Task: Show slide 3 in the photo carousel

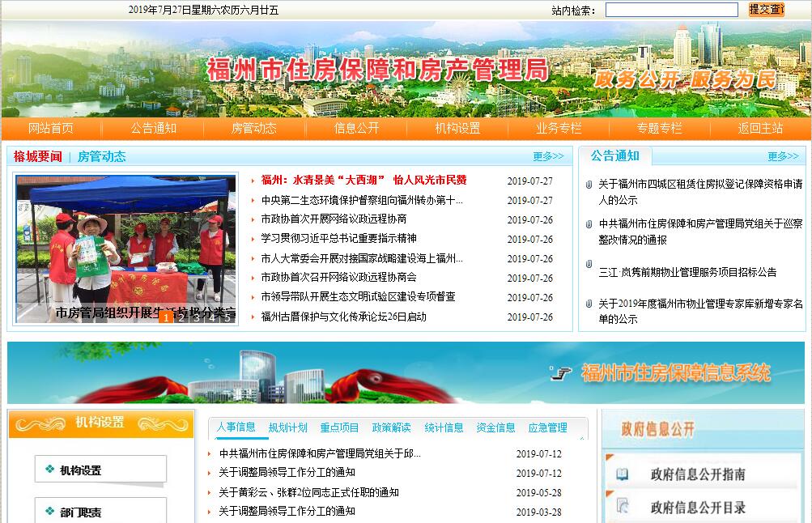Action: click(197, 317)
